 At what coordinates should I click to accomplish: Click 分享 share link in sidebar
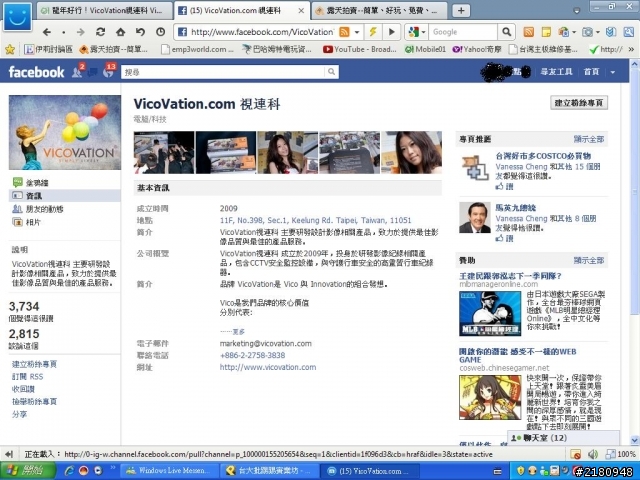pos(20,414)
